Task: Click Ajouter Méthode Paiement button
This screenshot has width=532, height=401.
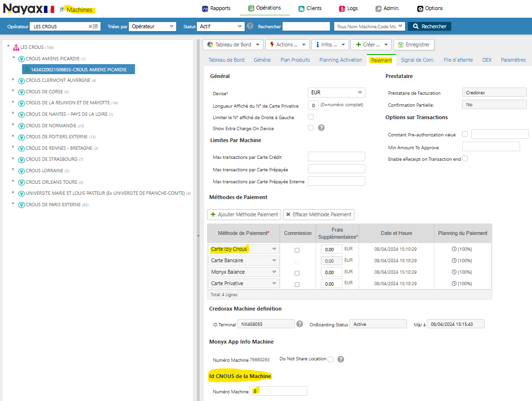Action: [244, 214]
